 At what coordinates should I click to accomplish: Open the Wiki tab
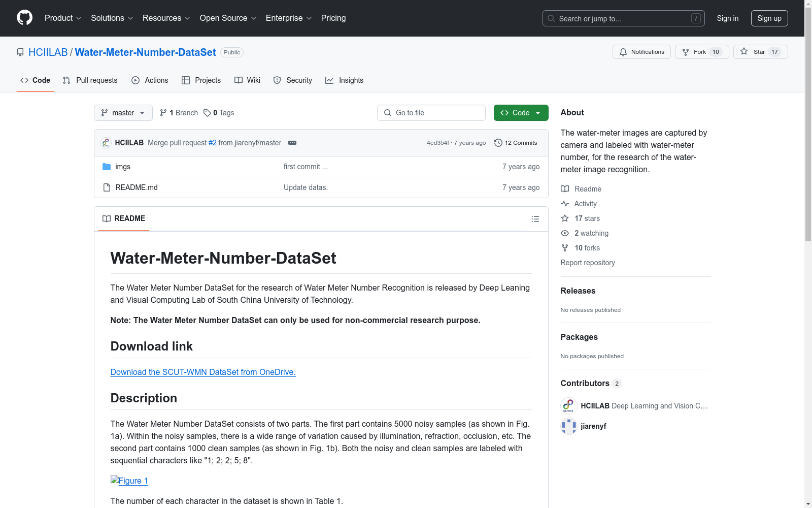click(247, 80)
